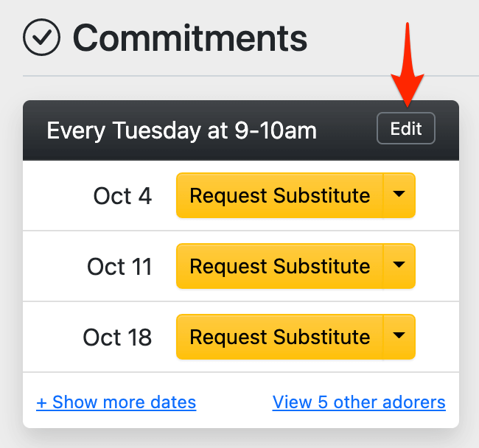
Task: Click the Oct 18 date label
Action: click(x=117, y=337)
